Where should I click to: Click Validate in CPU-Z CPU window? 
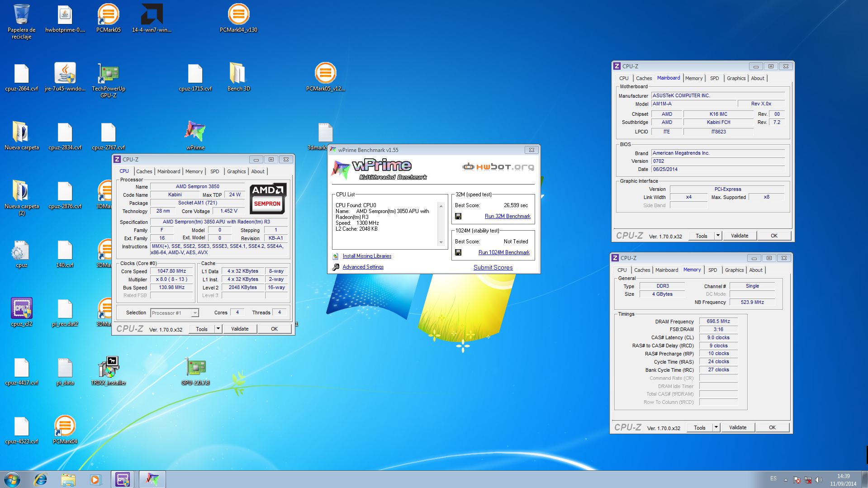(240, 329)
